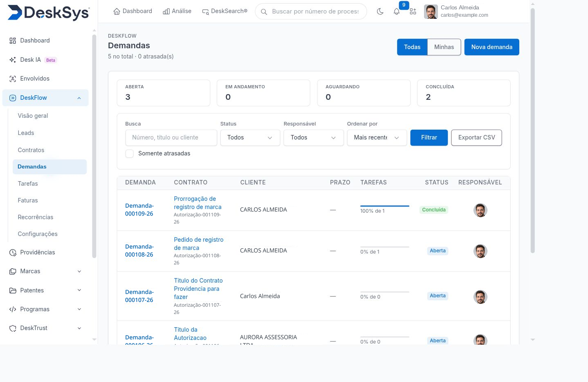Click the DeskTrust shield icon
The height and width of the screenshot is (382, 588).
tap(13, 328)
